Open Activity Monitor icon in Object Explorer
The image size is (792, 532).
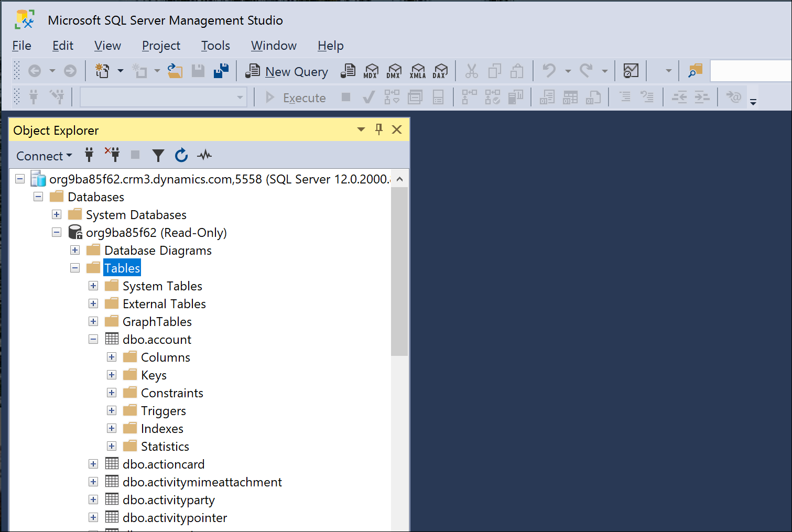pyautogui.click(x=204, y=155)
